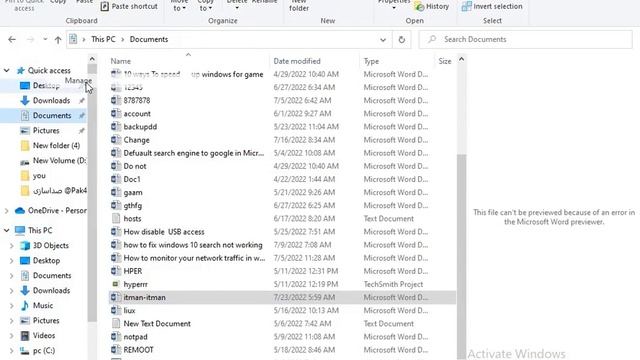This screenshot has width=640, height=360.
Task: Select Documents pinned in Quick access
Action: click(x=51, y=116)
